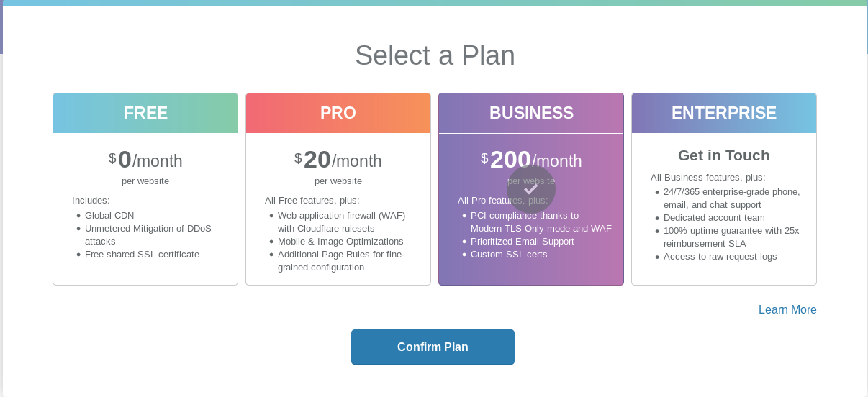Click the Free shared SSL certificate item
868x397 pixels.
click(142, 255)
